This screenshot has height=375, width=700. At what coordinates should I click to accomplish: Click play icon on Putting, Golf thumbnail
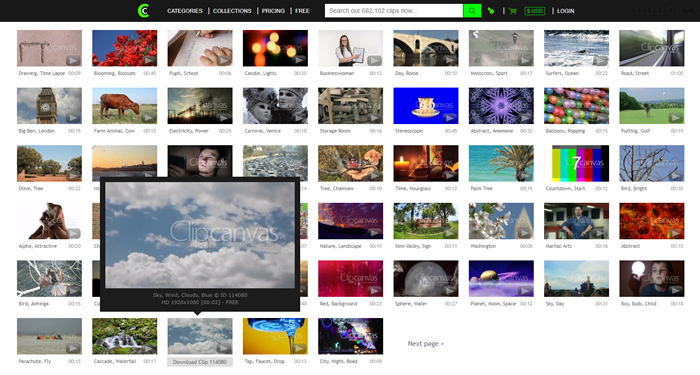675,118
